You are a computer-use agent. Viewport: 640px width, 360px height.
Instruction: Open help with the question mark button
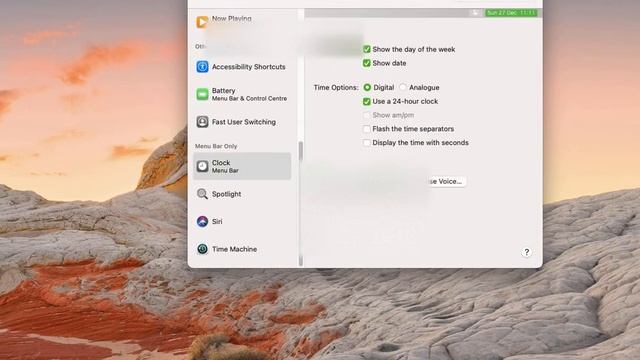527,252
